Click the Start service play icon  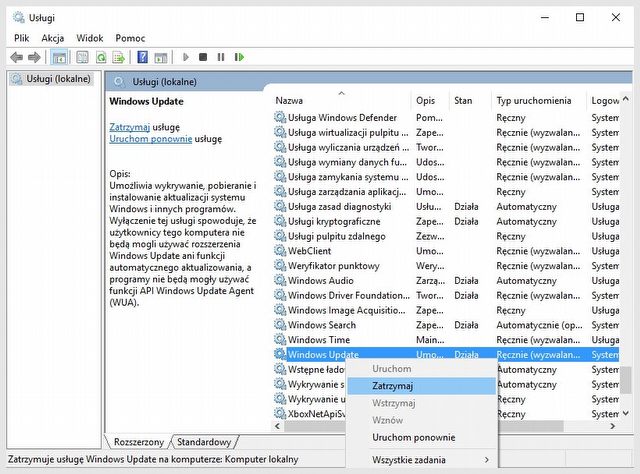[186, 57]
